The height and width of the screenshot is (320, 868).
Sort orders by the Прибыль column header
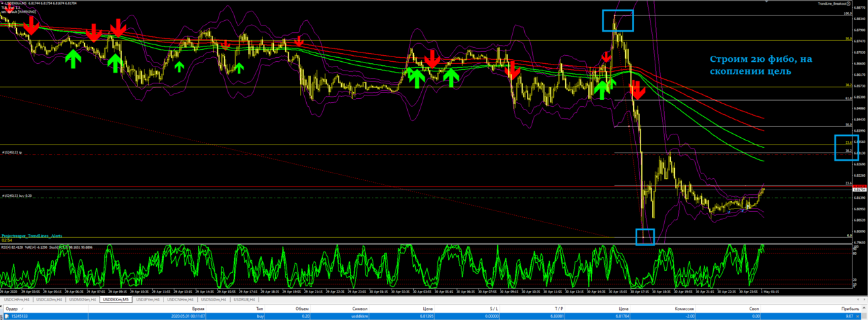[x=851, y=309]
